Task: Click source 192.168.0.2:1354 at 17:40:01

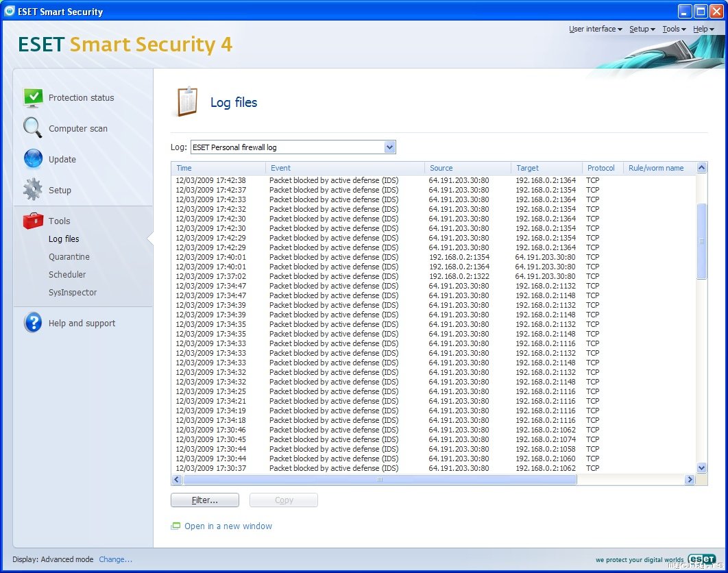Action: (x=459, y=257)
